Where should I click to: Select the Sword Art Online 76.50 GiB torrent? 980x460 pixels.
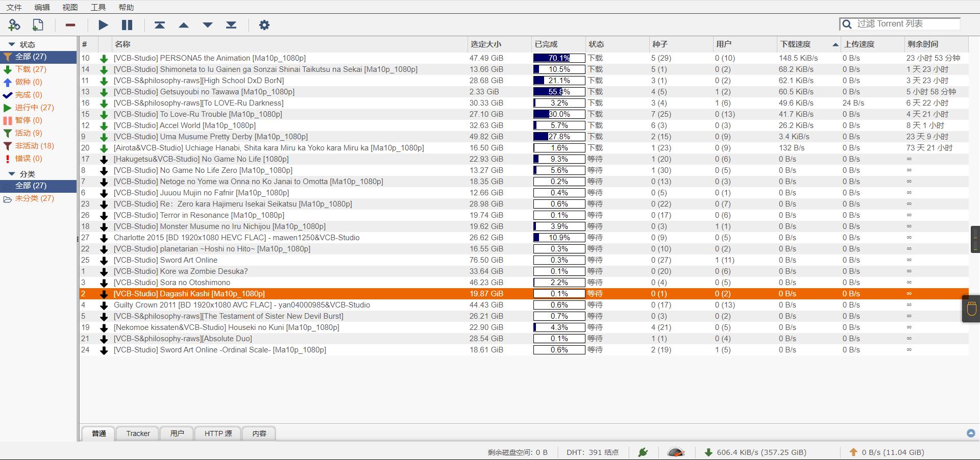coord(524,260)
